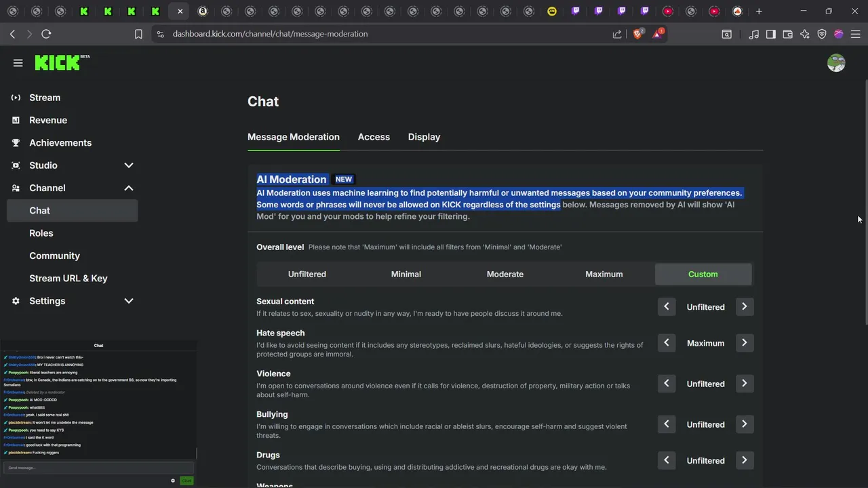Click the Hate speech category title

281,333
